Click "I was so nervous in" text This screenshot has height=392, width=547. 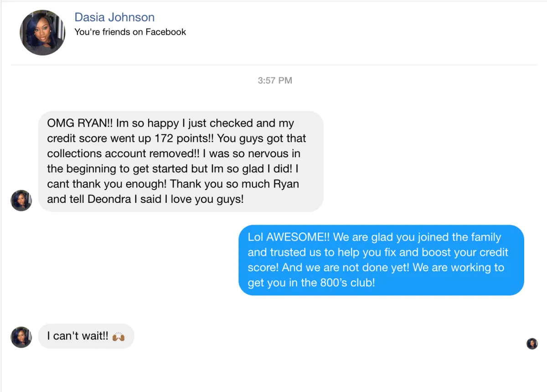point(254,154)
